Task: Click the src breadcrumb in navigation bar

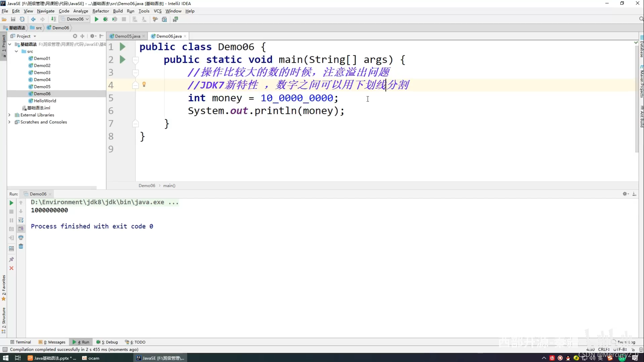Action: pos(36,28)
